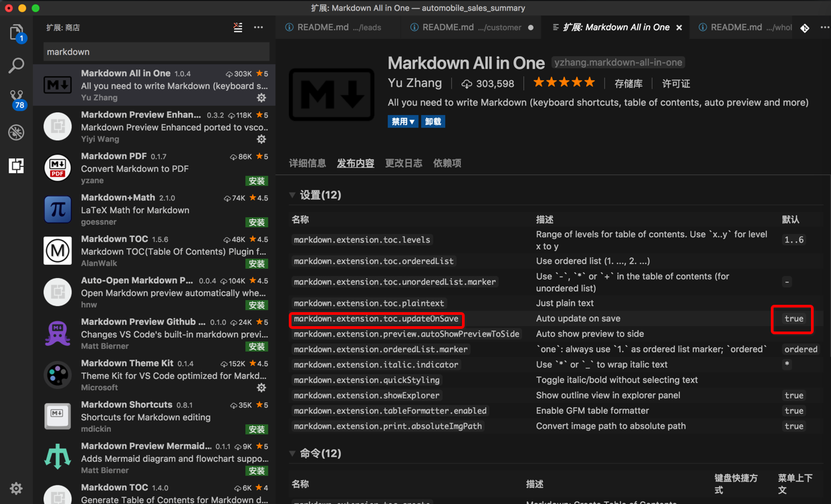Switch to README.md leads tab
Screen dimensions: 831x504
pyautogui.click(x=339, y=27)
